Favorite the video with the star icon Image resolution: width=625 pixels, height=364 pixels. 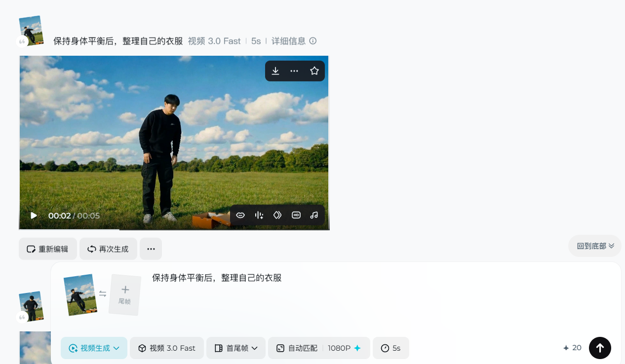pos(314,71)
